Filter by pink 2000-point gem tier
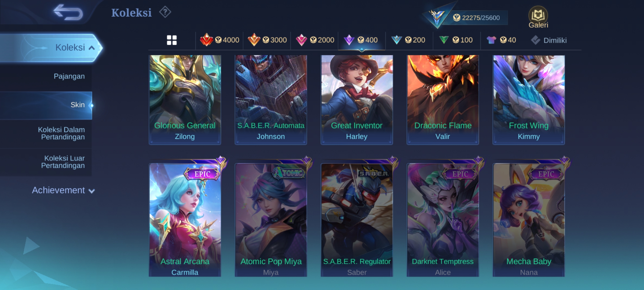Screen dimensions: 644x290 click(314, 40)
